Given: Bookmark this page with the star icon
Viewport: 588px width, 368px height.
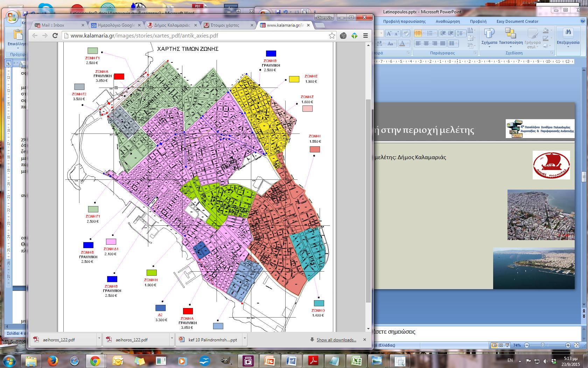Looking at the screenshot, I should [332, 35].
